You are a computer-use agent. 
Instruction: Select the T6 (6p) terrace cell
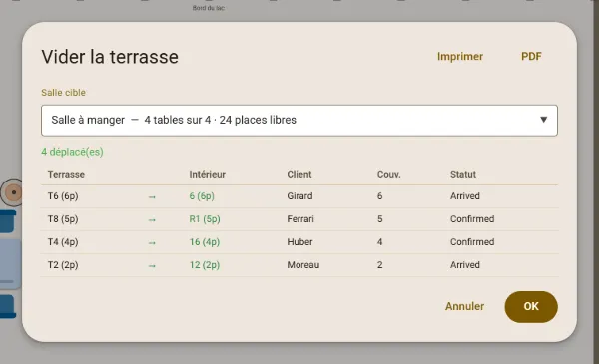63,196
